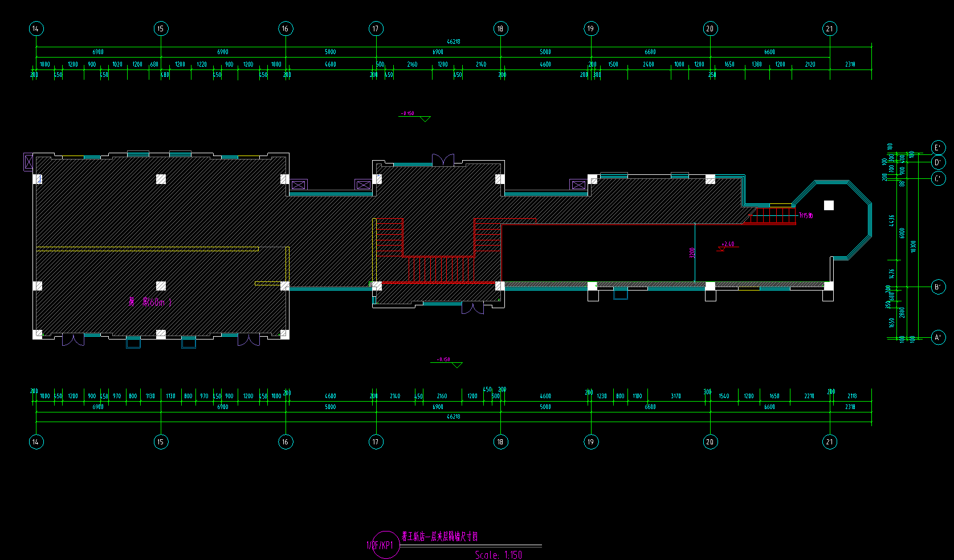
Task: Select the red staircase beside the octagonal bay
Action: 770,216
